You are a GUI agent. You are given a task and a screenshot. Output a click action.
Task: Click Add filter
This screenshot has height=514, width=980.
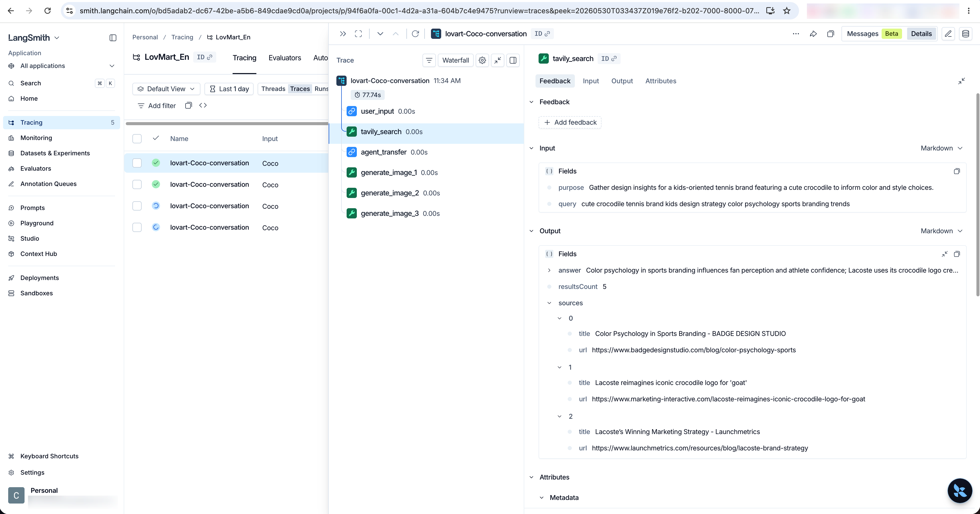click(156, 106)
